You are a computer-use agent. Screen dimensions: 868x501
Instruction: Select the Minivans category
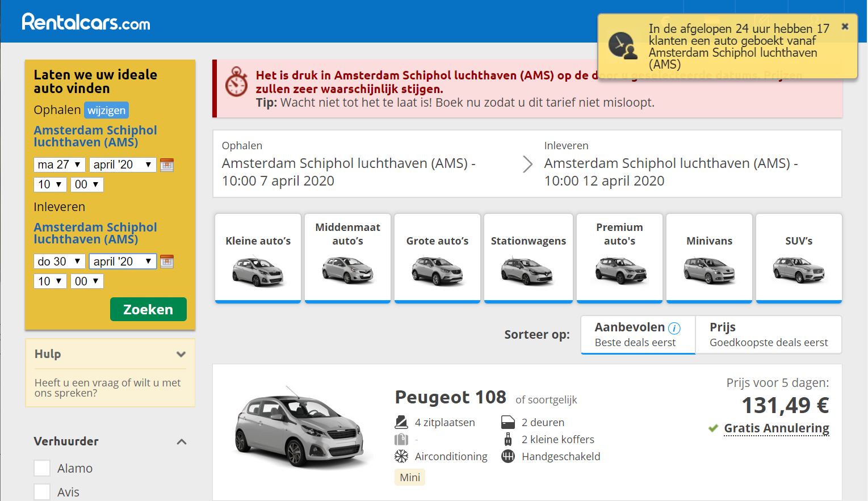709,258
